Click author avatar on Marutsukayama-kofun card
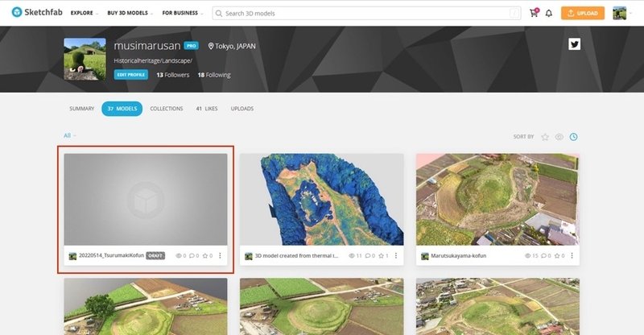This screenshot has height=335, width=644. click(425, 256)
